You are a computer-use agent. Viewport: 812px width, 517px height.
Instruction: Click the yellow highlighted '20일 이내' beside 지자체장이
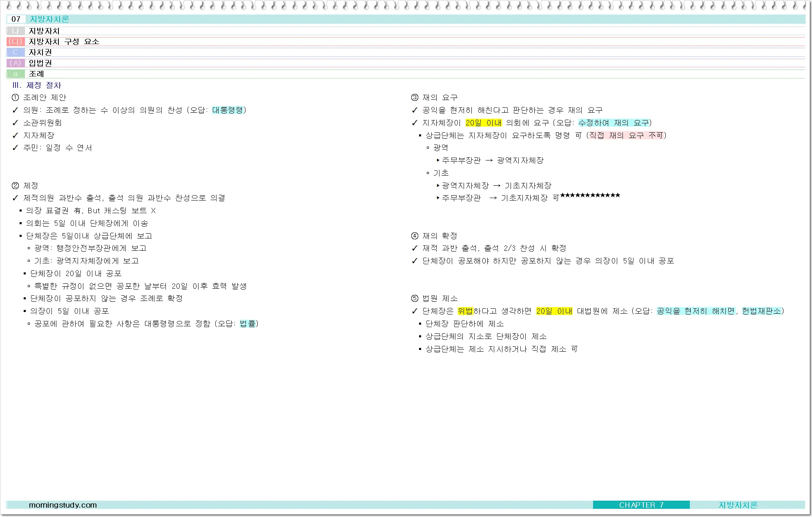pyautogui.click(x=484, y=123)
